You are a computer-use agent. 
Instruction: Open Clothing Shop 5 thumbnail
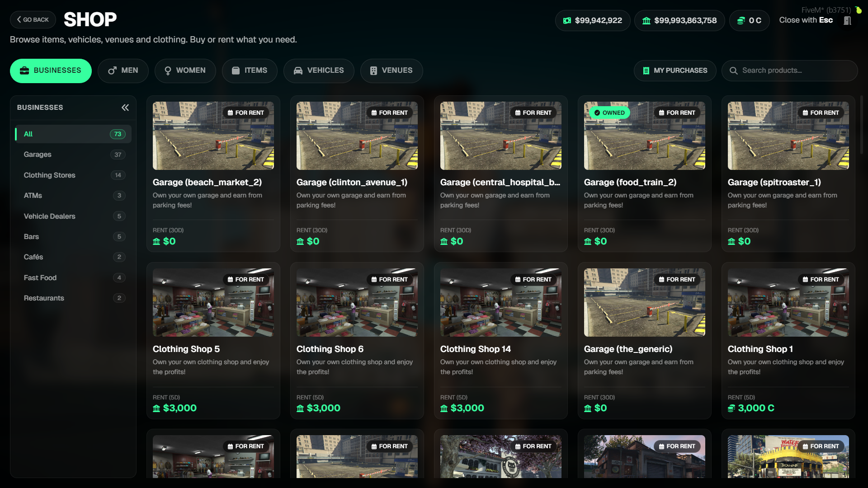[213, 302]
